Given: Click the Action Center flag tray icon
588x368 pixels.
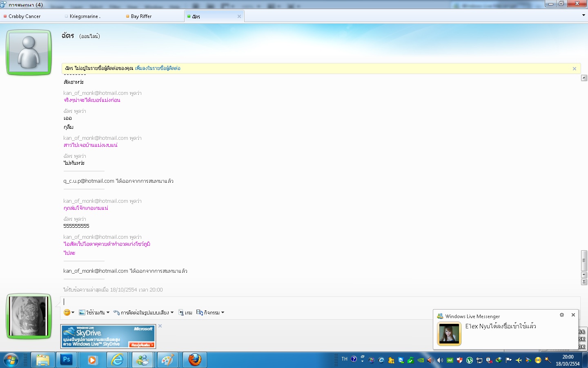Looking at the screenshot, I should [x=509, y=360].
